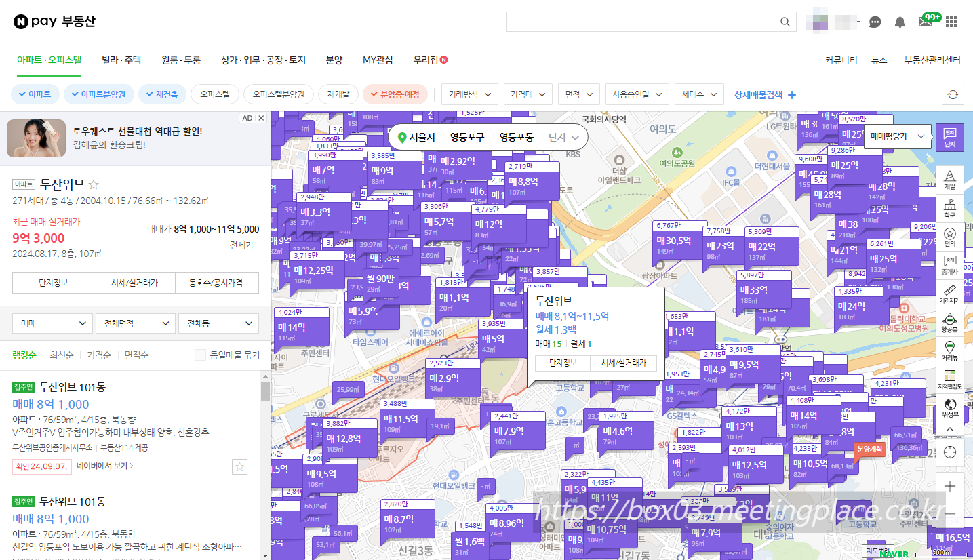Show 중개사 agents on the map
The height and width of the screenshot is (560, 973).
[x=949, y=266]
